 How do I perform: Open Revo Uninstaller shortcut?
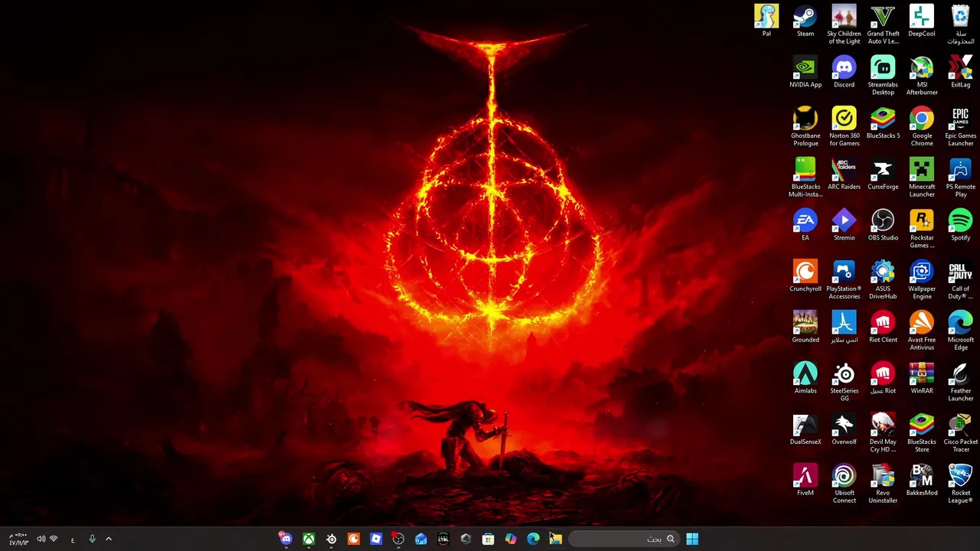point(883,484)
